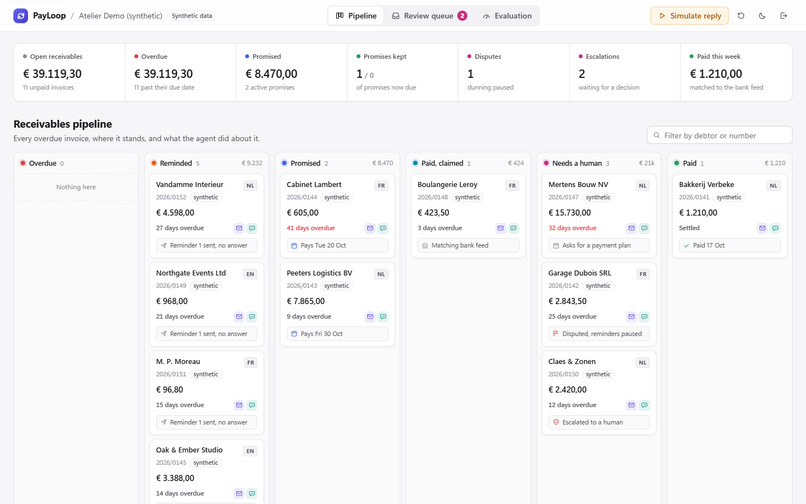Click the Matching bank feed status chip
This screenshot has height=504, width=806.
click(x=468, y=245)
